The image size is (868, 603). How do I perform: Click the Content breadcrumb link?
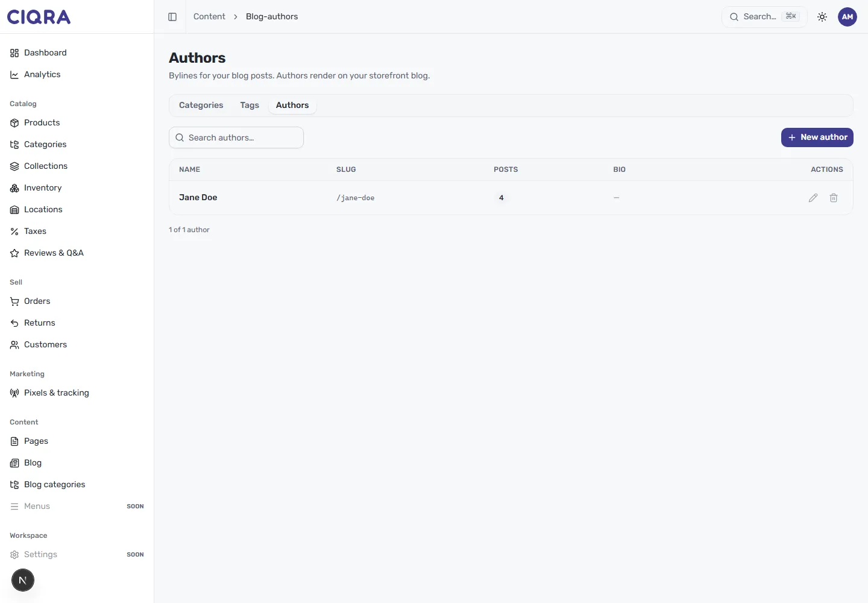pyautogui.click(x=209, y=17)
